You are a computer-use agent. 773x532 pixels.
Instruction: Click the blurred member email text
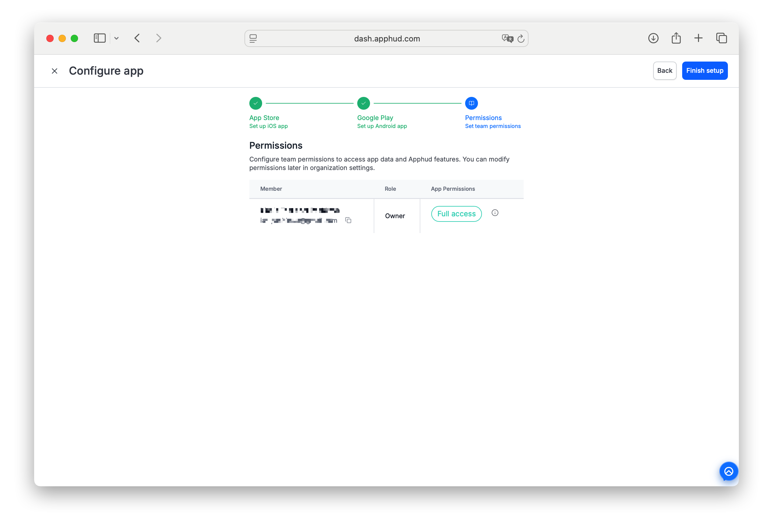(x=298, y=221)
